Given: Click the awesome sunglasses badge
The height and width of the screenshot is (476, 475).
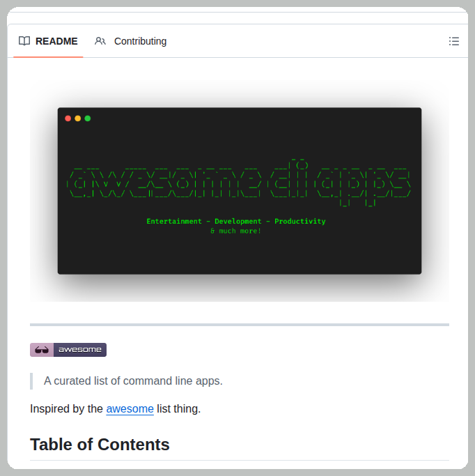Looking at the screenshot, I should [x=68, y=350].
